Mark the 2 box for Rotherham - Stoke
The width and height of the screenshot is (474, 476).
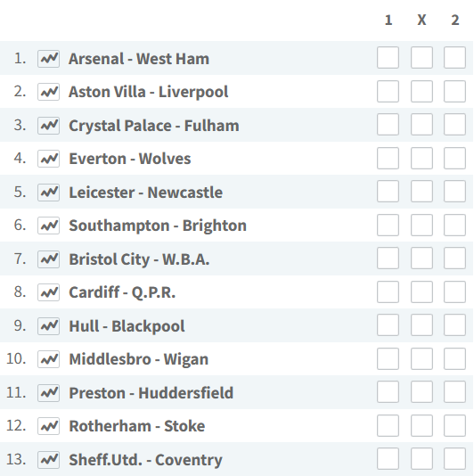pos(454,425)
